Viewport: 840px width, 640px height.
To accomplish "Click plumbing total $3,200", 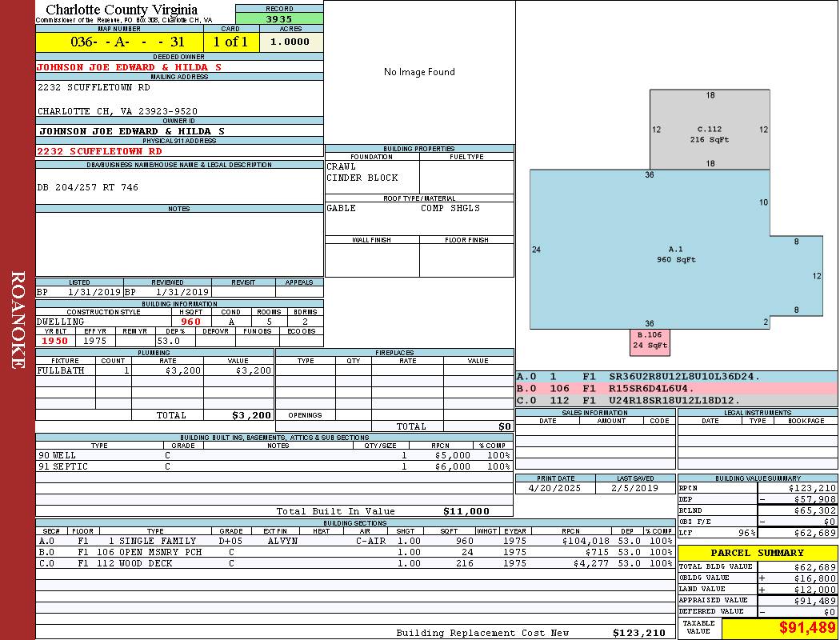I will 252,415.
